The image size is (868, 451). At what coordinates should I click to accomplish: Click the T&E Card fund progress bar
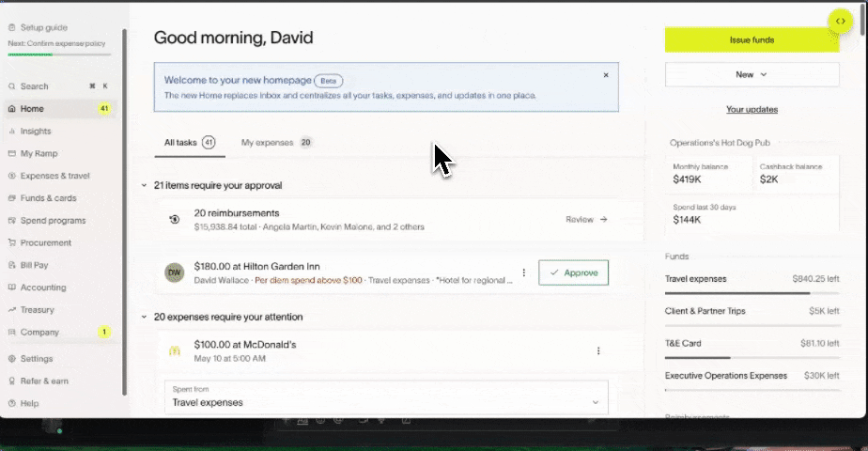pyautogui.click(x=752, y=357)
